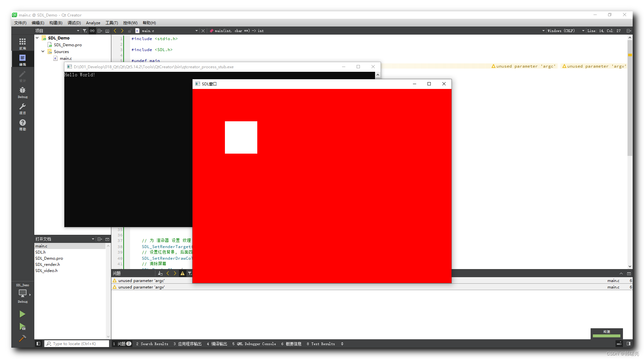Switch to Edit mode in sidebar
Screen dimensions: 644x359
pyautogui.click(x=22, y=60)
